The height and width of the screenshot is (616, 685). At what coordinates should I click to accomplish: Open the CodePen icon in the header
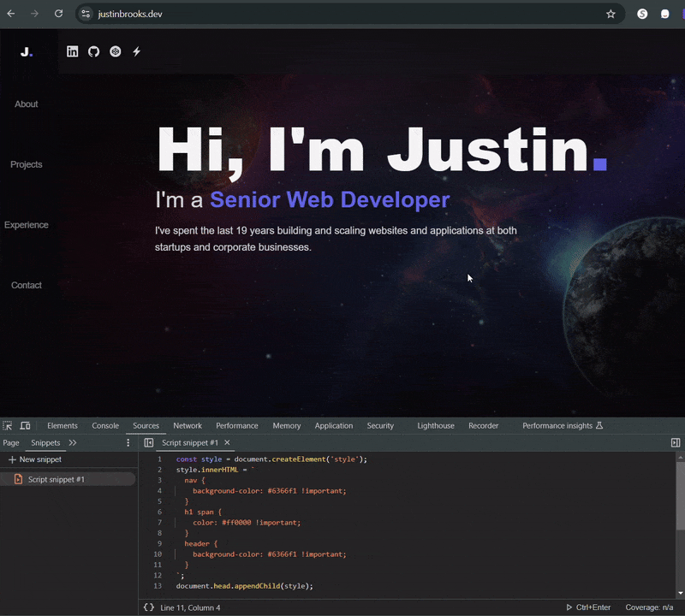(x=115, y=51)
